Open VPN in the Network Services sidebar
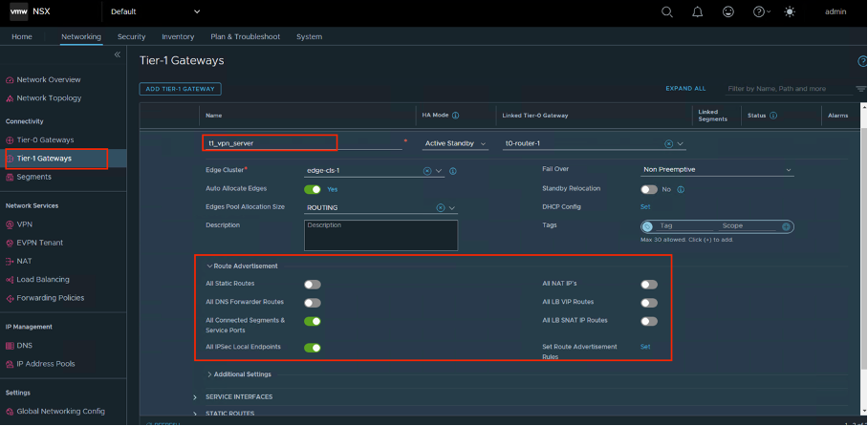868x426 pixels. [x=24, y=224]
